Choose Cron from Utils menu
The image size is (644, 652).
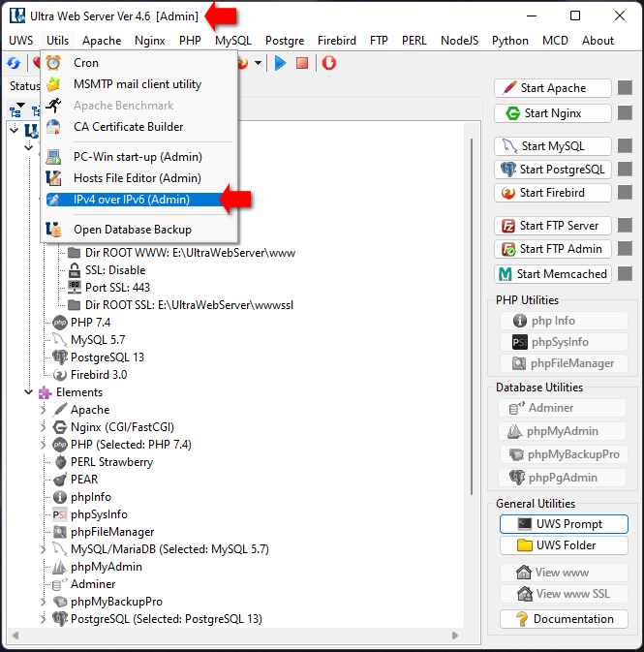138,63
